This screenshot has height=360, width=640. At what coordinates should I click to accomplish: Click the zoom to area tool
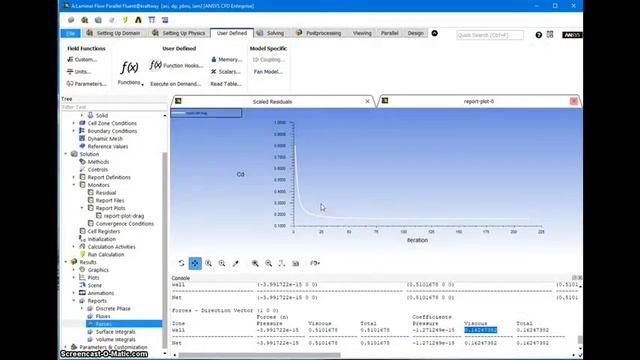coord(222,263)
